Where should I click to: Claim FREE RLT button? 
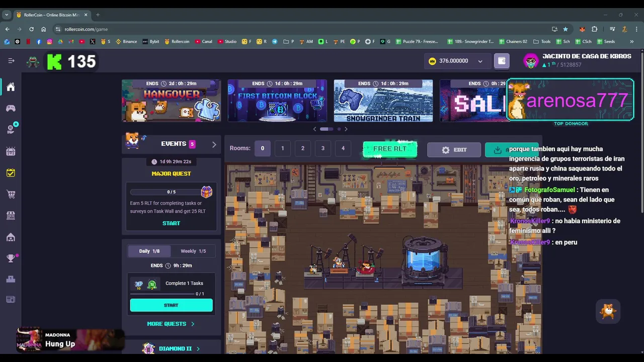(390, 149)
